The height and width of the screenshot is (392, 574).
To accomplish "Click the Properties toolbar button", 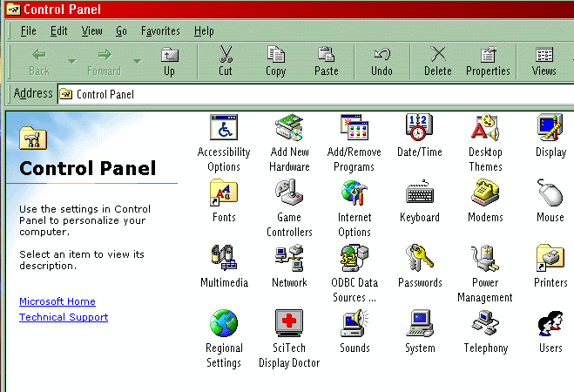I will [487, 61].
